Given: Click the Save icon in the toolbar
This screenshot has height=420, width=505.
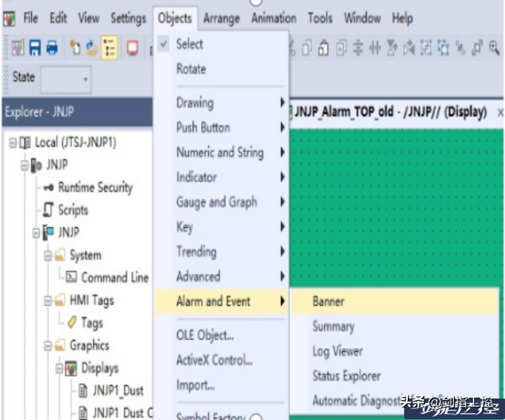Looking at the screenshot, I should tap(35, 48).
